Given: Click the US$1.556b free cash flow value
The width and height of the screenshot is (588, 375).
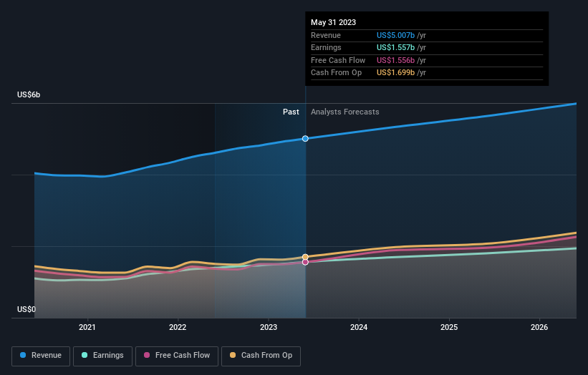Looking at the screenshot, I should [395, 60].
